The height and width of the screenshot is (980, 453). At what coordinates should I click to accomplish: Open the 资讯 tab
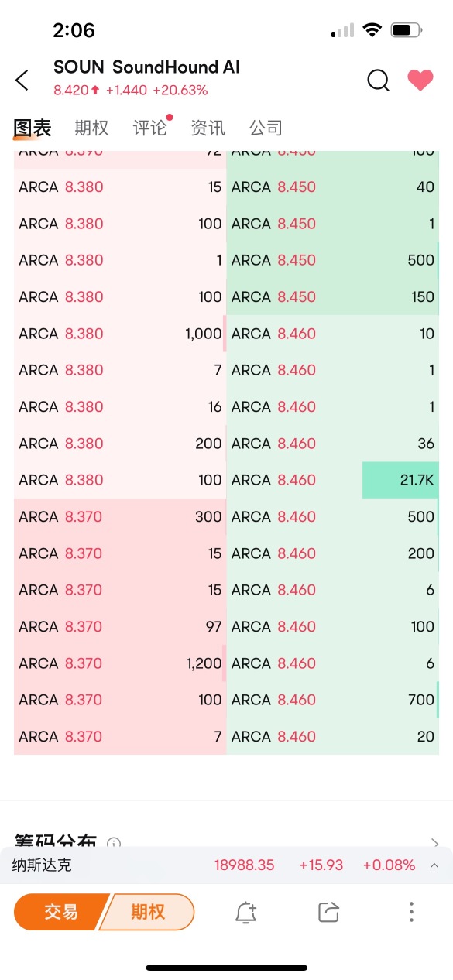pyautogui.click(x=208, y=128)
